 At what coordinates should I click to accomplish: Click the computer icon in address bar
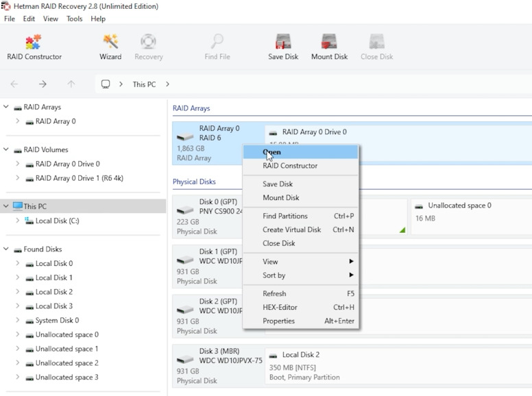click(x=106, y=84)
